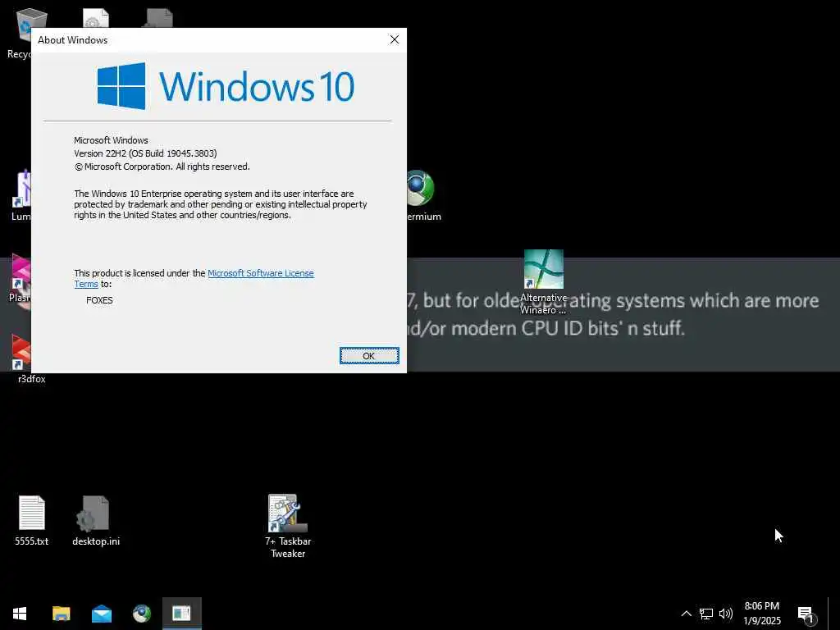The width and height of the screenshot is (840, 630).
Task: Select r3dfox desktop shortcut
Action: click(21, 359)
